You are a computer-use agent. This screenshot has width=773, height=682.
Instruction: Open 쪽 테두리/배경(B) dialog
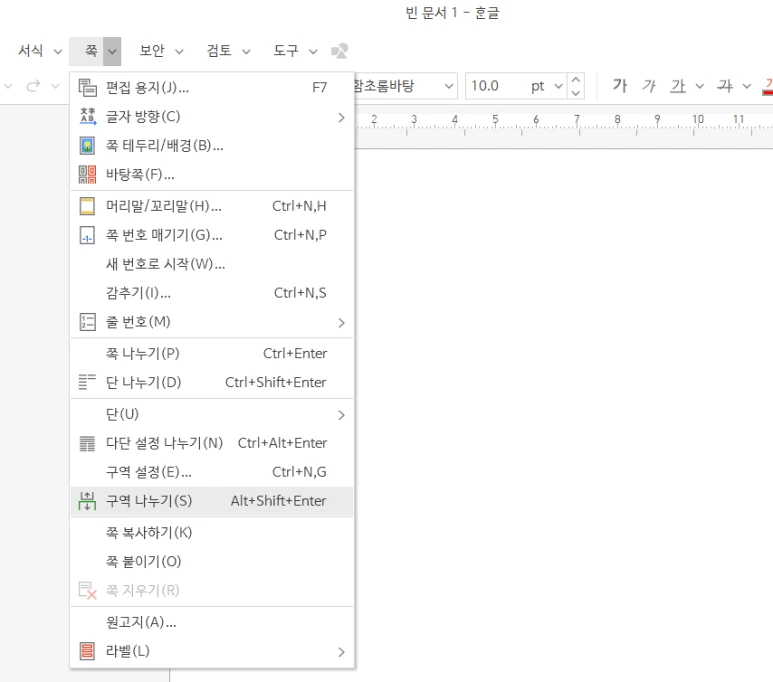[212, 145]
